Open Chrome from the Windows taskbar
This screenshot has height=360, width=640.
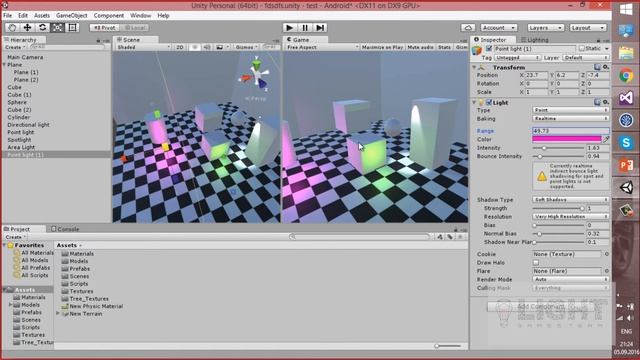click(x=626, y=76)
